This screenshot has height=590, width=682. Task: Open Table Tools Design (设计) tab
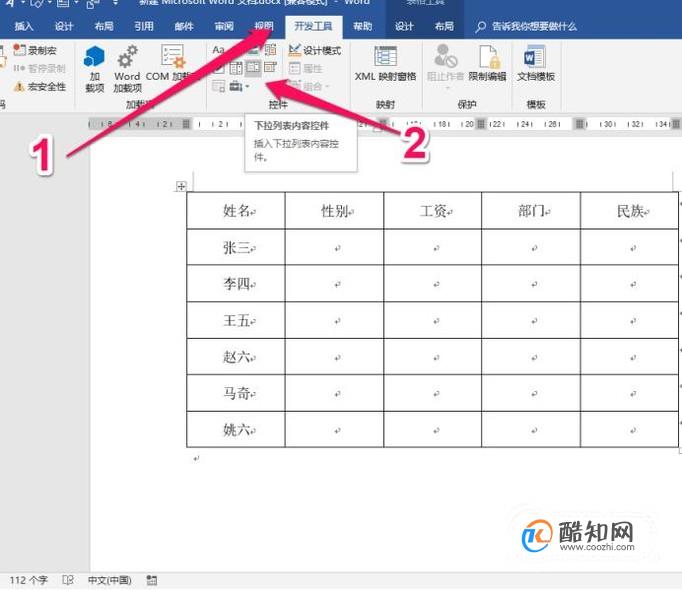click(x=404, y=27)
